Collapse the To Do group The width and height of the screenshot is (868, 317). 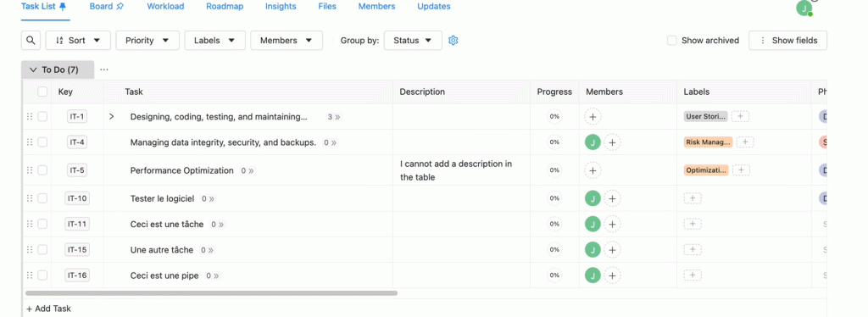(33, 70)
